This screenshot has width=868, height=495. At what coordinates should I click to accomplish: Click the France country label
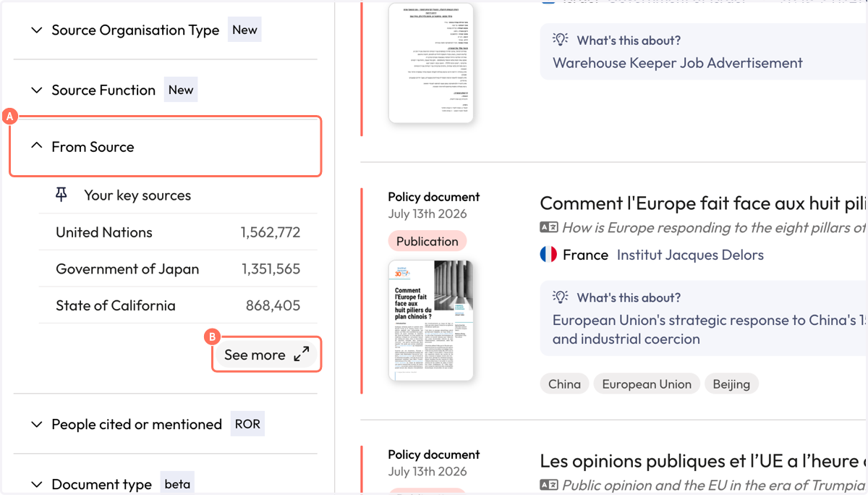pos(585,255)
